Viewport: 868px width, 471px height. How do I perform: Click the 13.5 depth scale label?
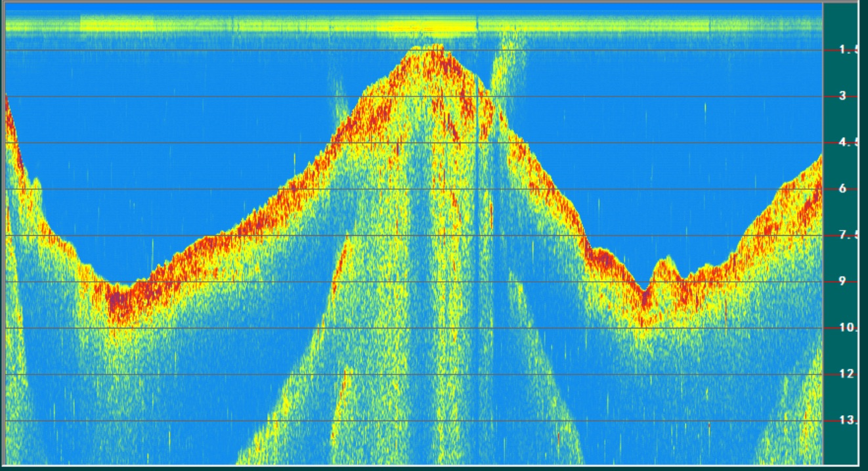pos(848,421)
